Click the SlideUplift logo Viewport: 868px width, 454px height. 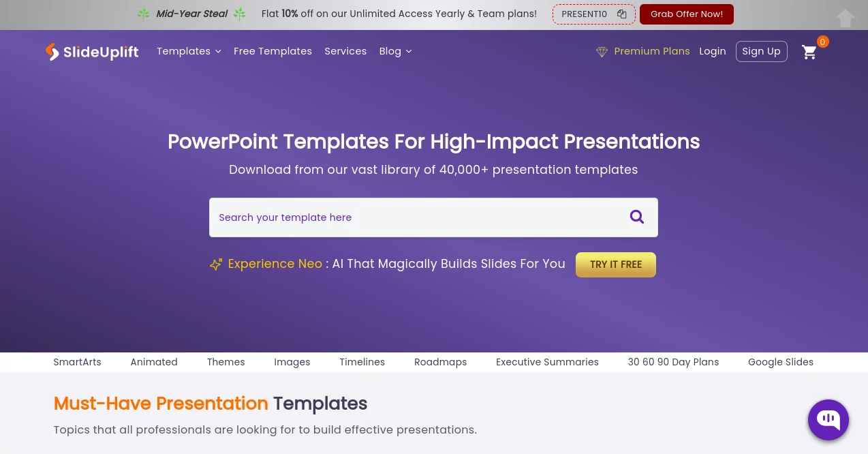(x=91, y=52)
